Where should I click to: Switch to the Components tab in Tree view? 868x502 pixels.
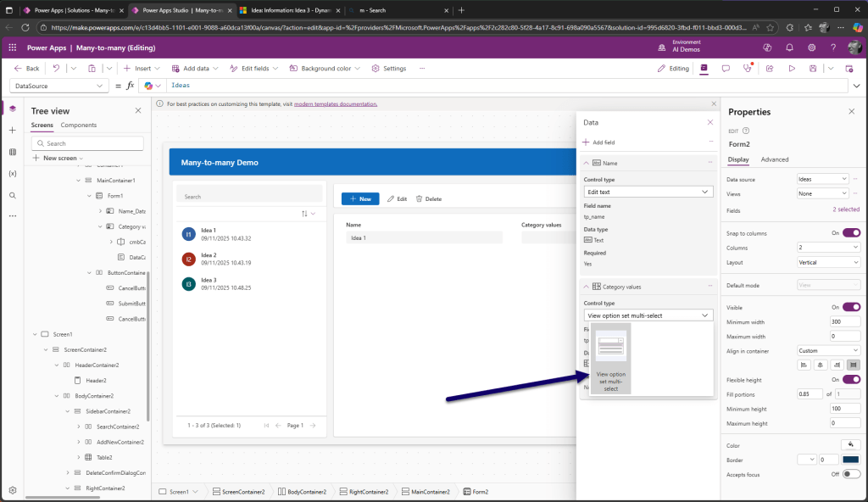pyautogui.click(x=78, y=125)
